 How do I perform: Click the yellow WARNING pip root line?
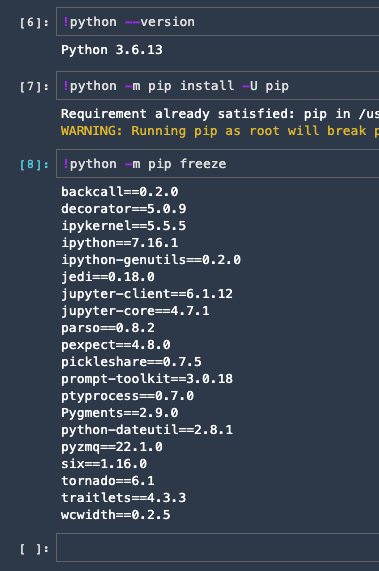[x=220, y=131]
